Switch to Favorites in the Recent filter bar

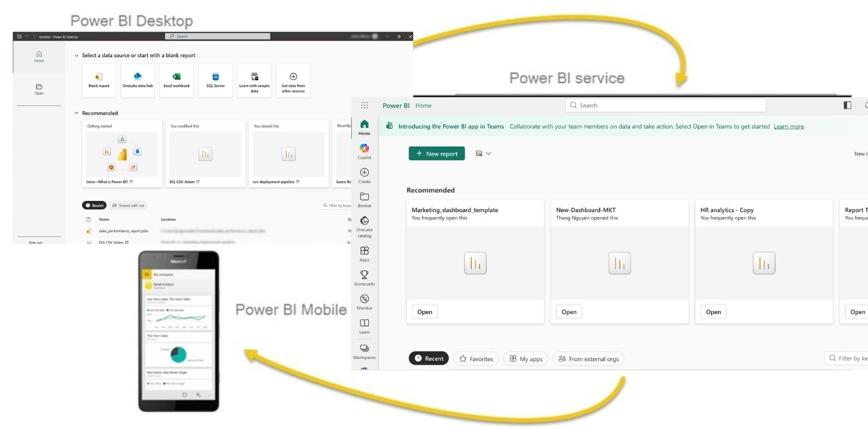pos(476,358)
